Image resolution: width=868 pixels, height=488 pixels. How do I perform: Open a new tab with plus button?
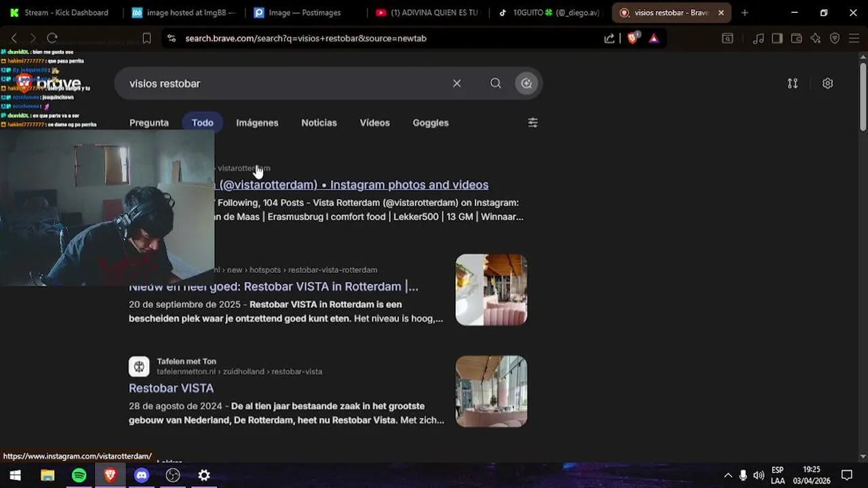point(745,12)
